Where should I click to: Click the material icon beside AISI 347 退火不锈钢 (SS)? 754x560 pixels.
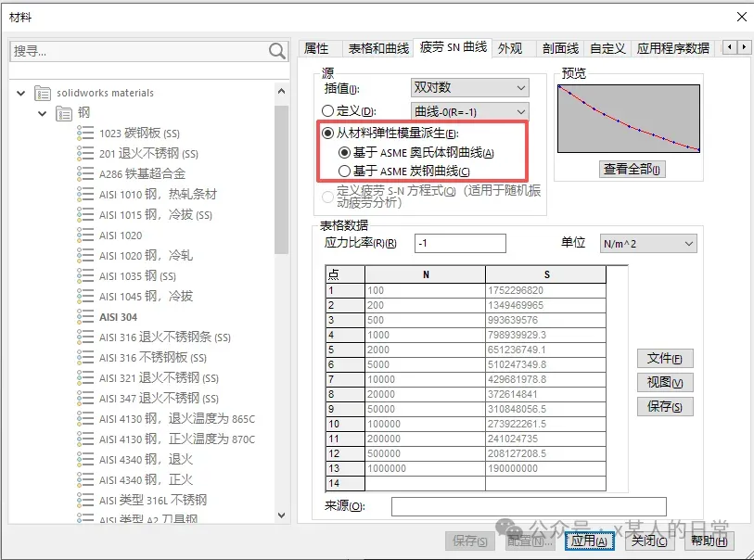(x=85, y=398)
